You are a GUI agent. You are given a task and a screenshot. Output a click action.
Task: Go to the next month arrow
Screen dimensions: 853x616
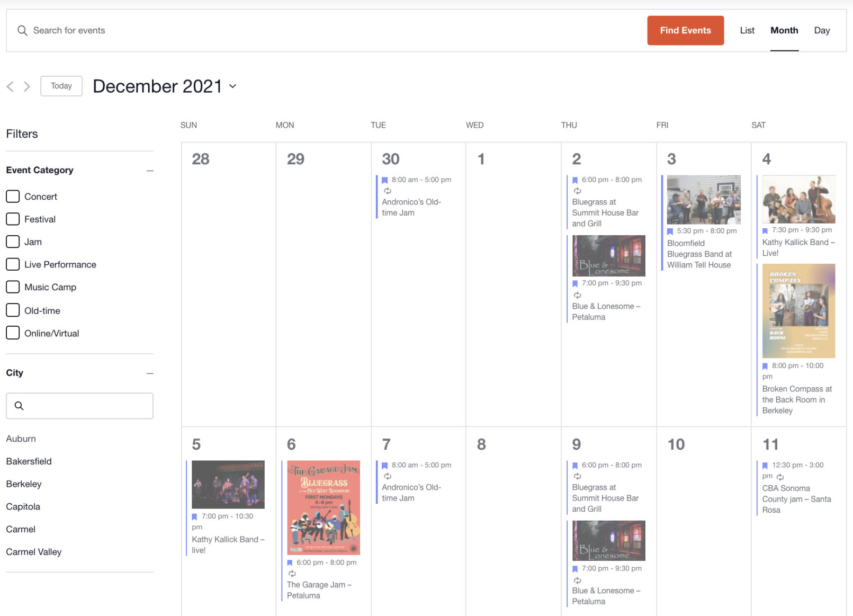pos(26,86)
